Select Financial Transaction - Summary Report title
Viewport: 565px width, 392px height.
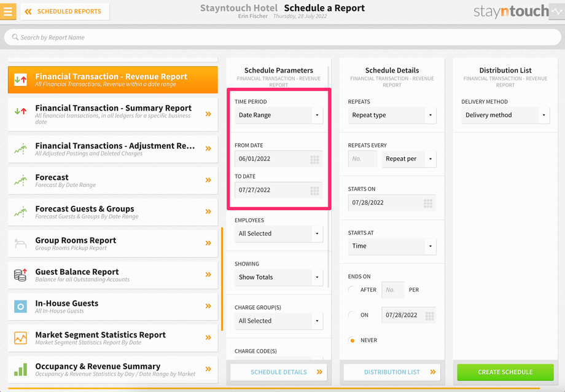[x=113, y=108]
